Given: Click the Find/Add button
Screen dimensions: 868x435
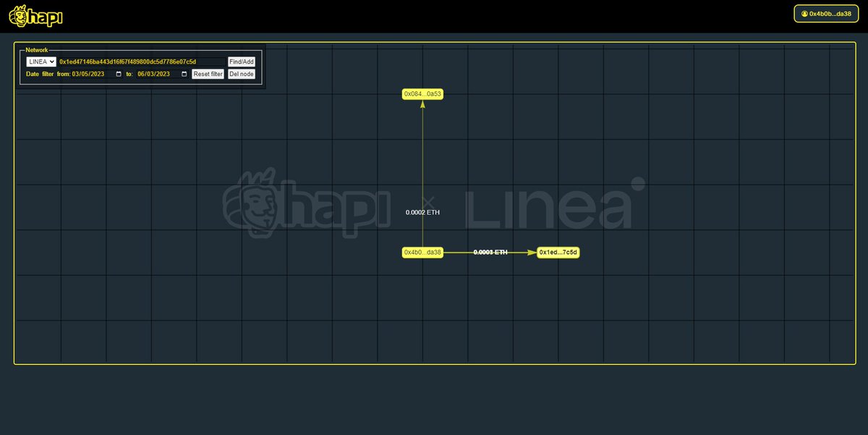Looking at the screenshot, I should [x=242, y=62].
